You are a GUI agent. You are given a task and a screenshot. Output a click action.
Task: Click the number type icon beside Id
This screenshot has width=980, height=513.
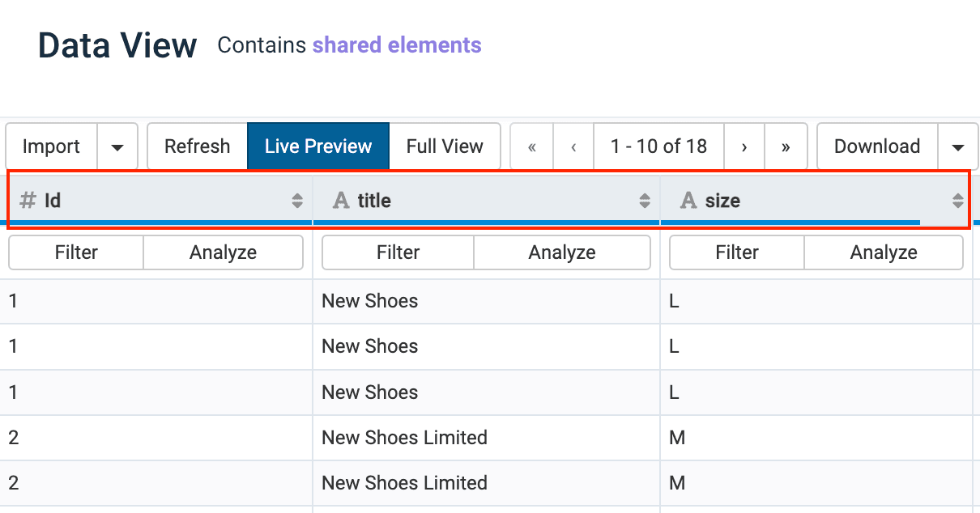tap(28, 201)
